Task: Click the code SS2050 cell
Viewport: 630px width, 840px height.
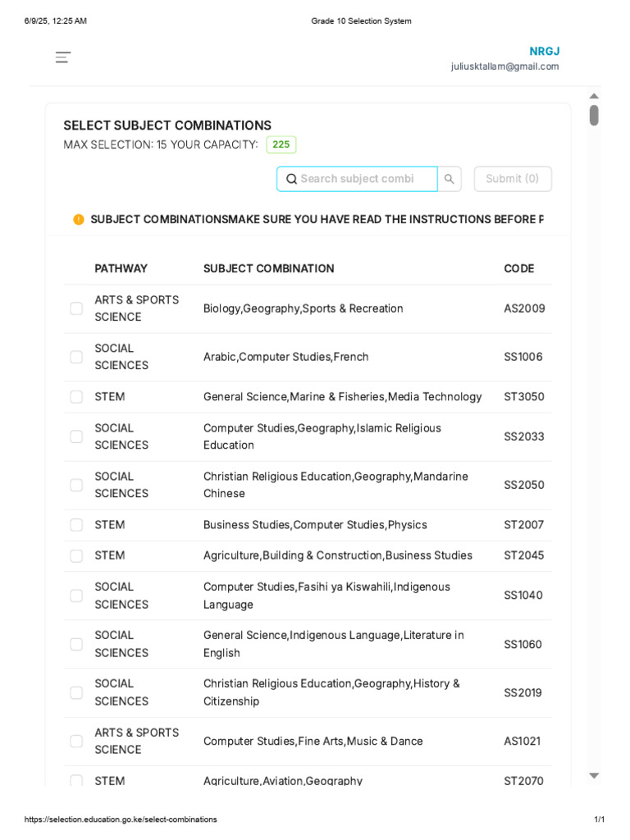Action: pos(524,485)
